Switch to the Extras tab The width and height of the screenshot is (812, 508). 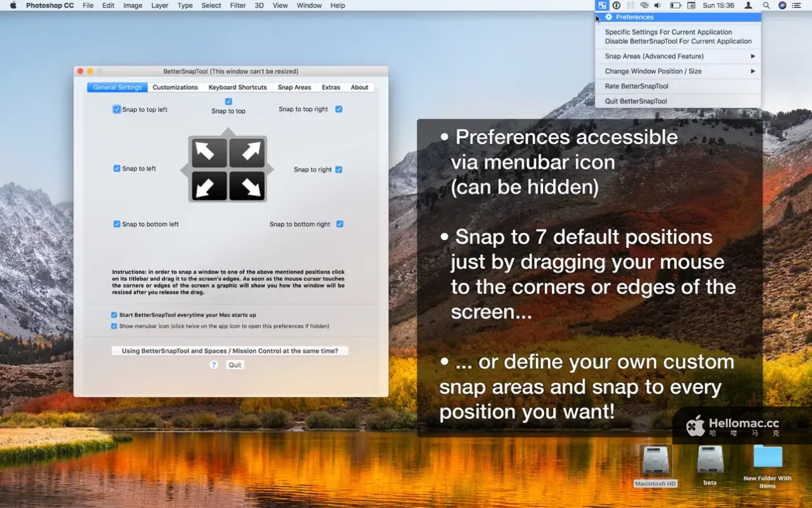tap(331, 88)
